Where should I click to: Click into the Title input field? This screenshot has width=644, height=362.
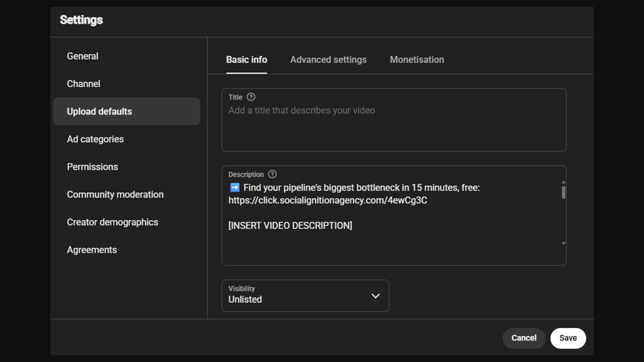(394, 120)
